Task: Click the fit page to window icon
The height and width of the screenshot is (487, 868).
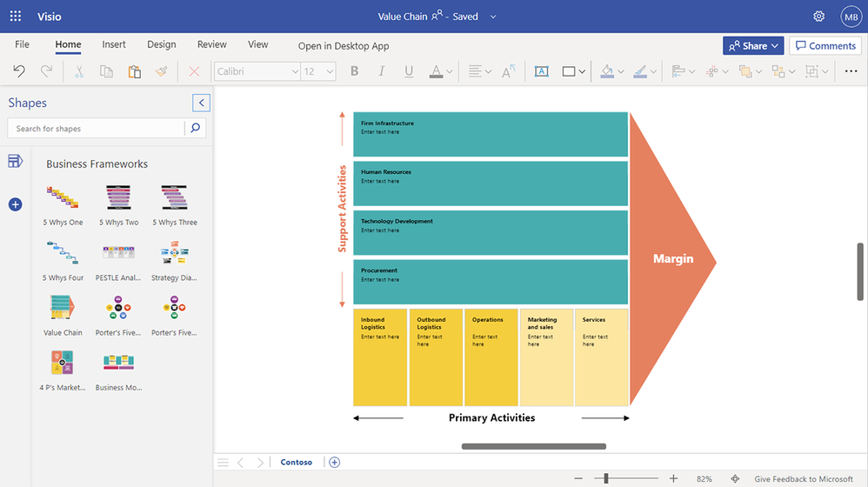Action: coord(735,478)
